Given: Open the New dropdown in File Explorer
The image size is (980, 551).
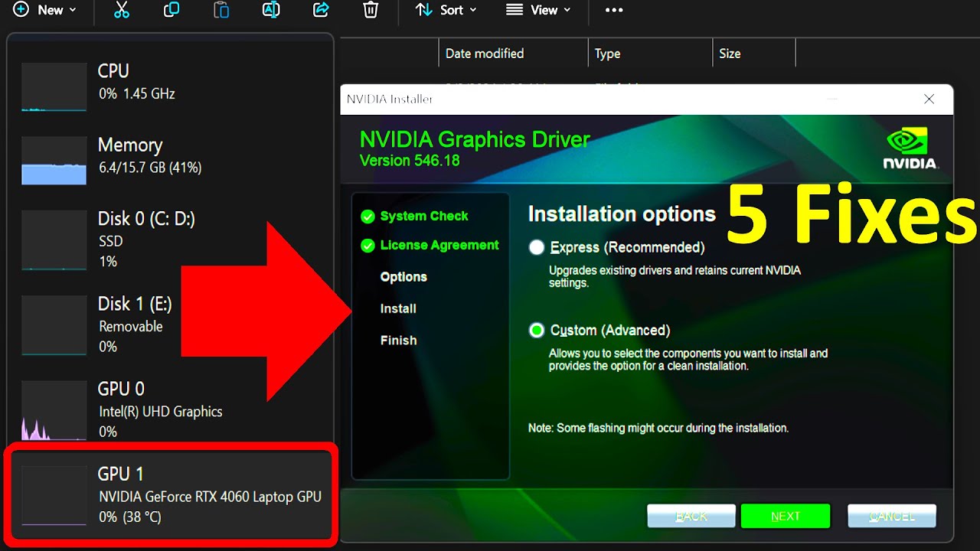Looking at the screenshot, I should (x=45, y=10).
